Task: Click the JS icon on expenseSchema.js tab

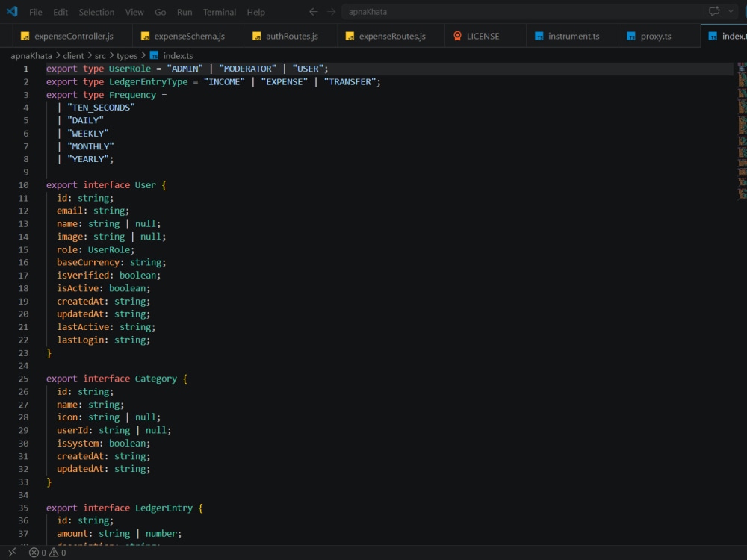Action: point(146,36)
